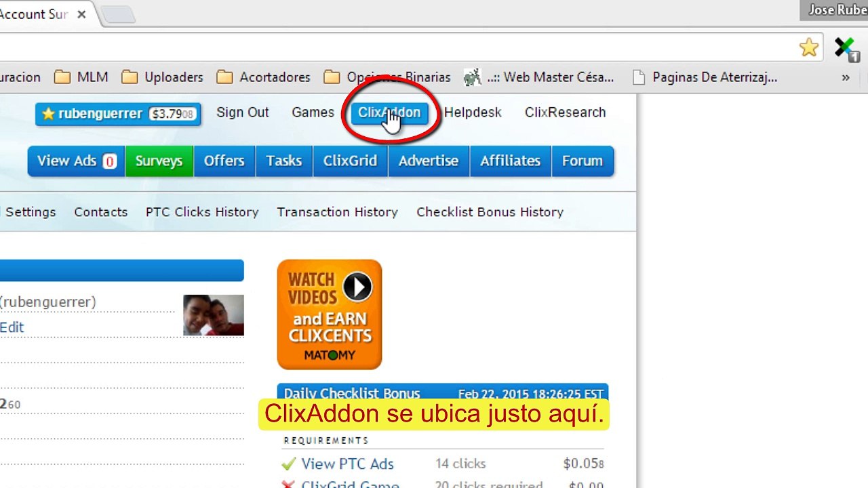Viewport: 868px width, 488px height.
Task: Open the MLM bookmarks folder
Action: (81, 77)
